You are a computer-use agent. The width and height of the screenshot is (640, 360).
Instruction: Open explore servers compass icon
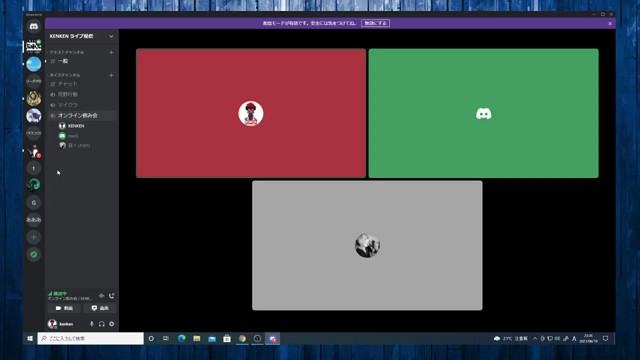click(x=34, y=254)
